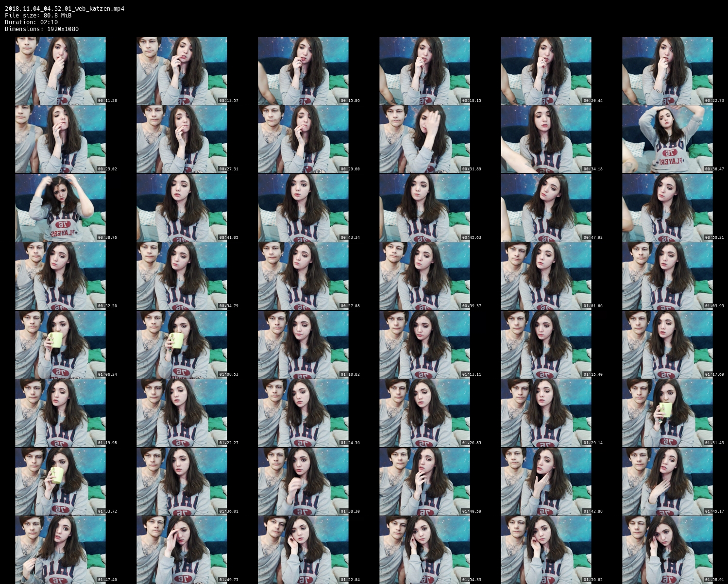Open the drinking frame at 01:33.72
Image resolution: width=728 pixels, height=584 pixels.
point(60,482)
